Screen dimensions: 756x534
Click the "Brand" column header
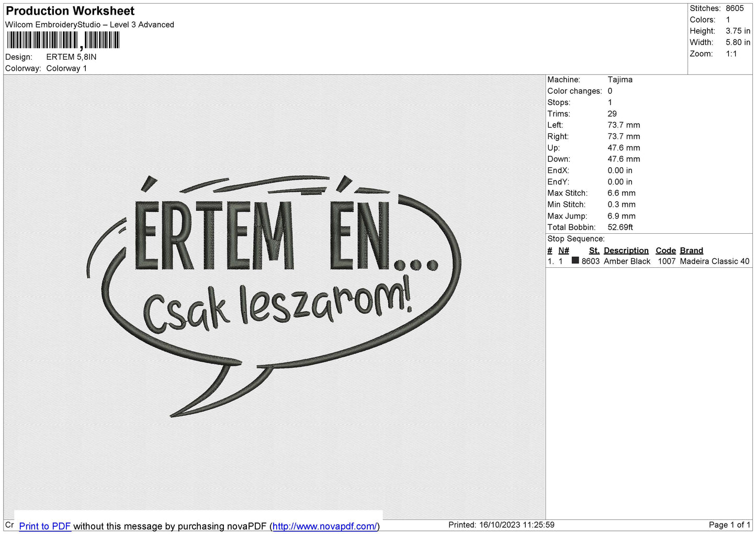pos(692,251)
